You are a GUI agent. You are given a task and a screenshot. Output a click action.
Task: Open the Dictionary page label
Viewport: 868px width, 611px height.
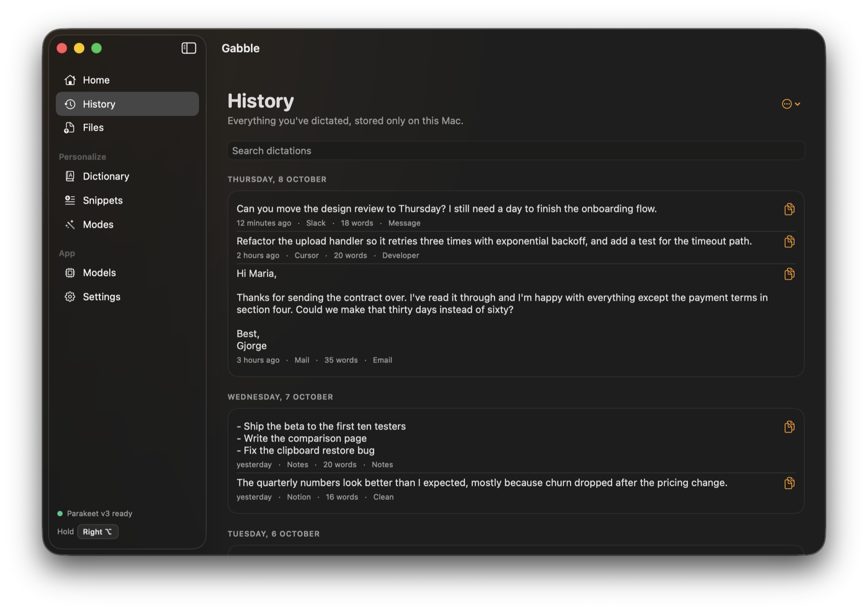(x=106, y=176)
